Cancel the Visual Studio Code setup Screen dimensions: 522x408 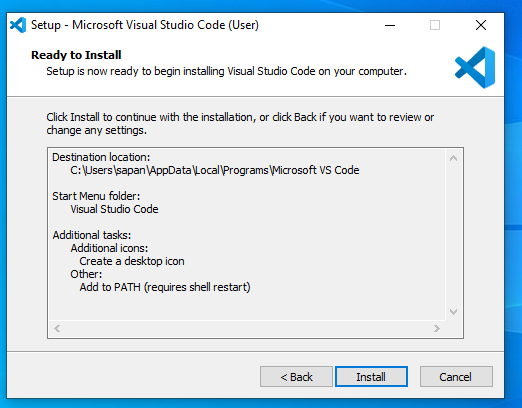pos(456,377)
